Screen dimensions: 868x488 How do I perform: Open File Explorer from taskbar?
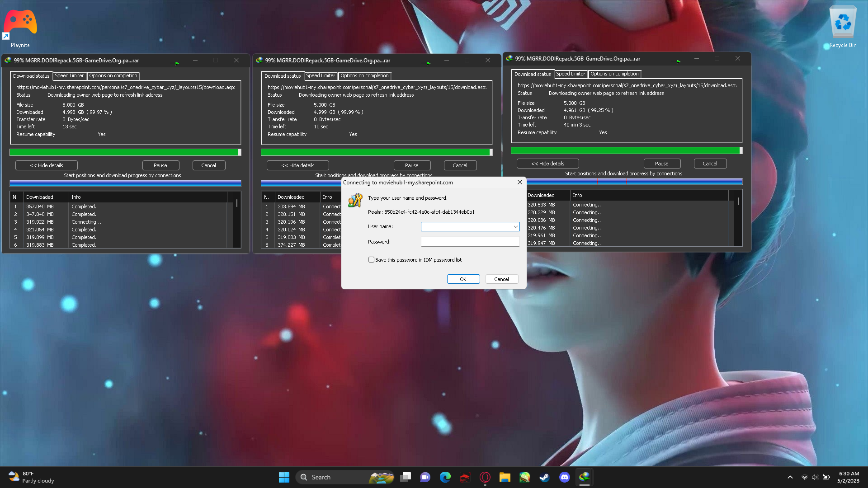(x=505, y=477)
